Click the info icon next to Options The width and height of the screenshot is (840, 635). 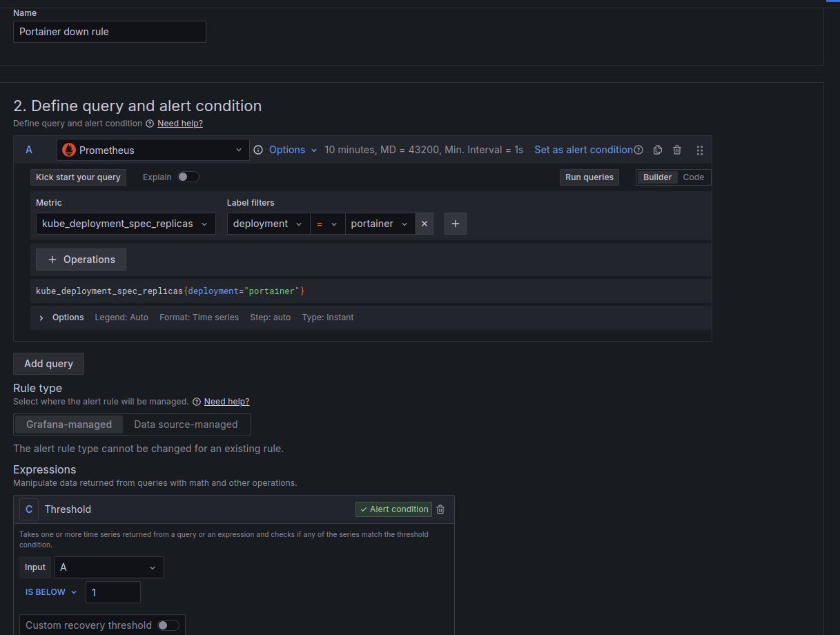click(x=257, y=150)
